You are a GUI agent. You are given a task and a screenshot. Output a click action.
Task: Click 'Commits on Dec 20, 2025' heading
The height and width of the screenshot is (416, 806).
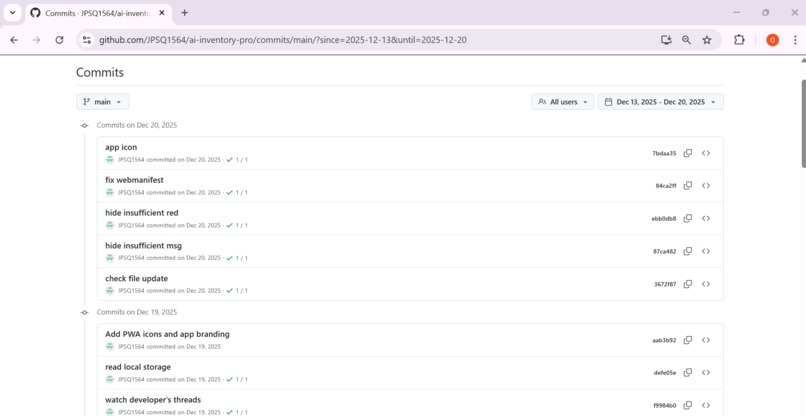click(137, 125)
